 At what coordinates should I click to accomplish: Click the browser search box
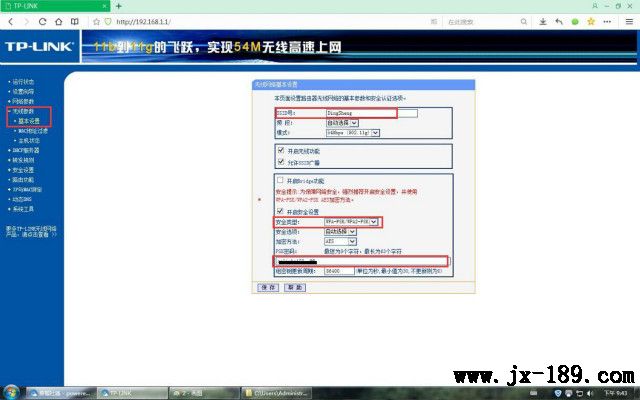[x=482, y=22]
